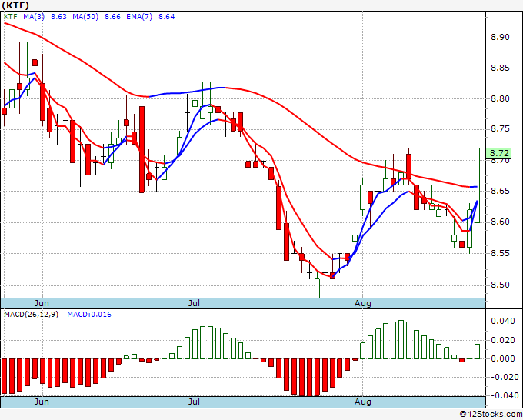Select the KTF ticker legend label
The width and height of the screenshot is (523, 420).
coord(10,17)
